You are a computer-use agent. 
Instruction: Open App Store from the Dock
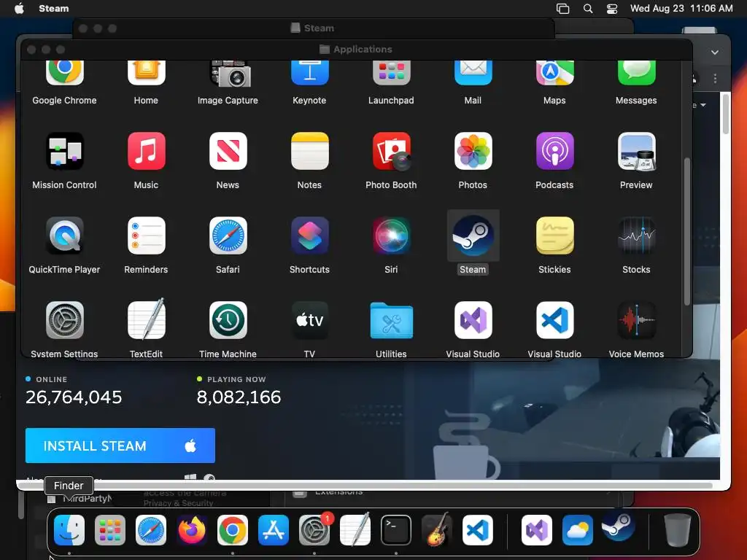pos(274,530)
